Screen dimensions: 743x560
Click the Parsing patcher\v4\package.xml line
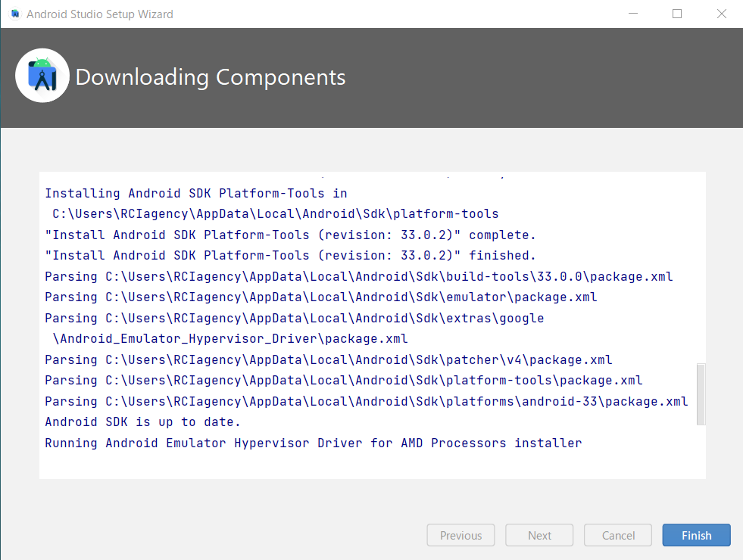[x=329, y=359]
